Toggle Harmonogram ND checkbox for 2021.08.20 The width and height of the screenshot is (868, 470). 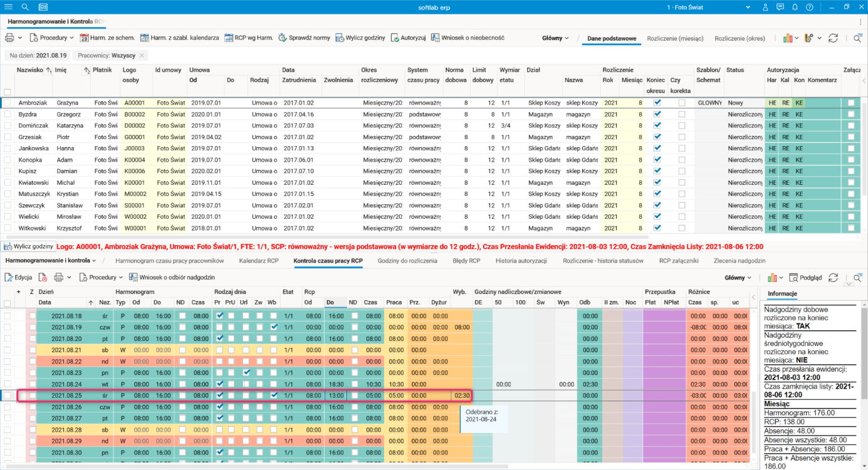[181, 338]
